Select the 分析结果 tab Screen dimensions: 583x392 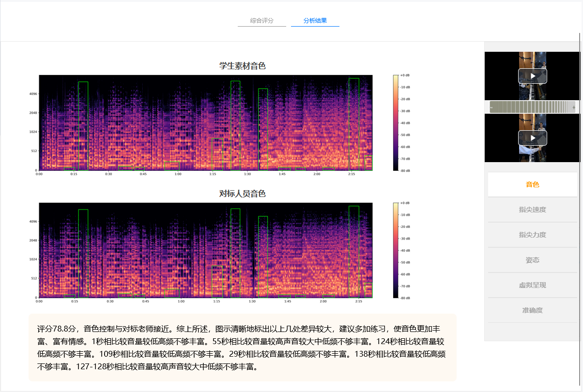[315, 21]
